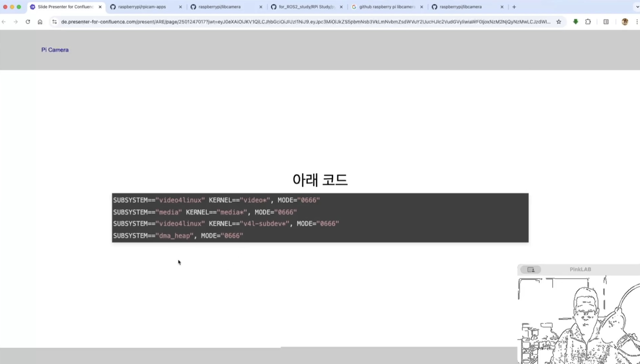Click the home page icon
The width and height of the screenshot is (640, 364).
40,22
